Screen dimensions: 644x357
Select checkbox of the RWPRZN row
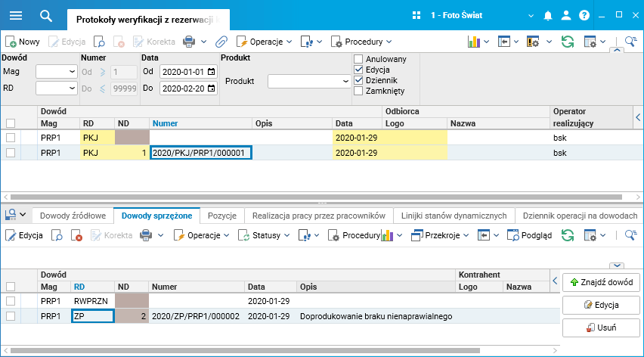(x=11, y=301)
